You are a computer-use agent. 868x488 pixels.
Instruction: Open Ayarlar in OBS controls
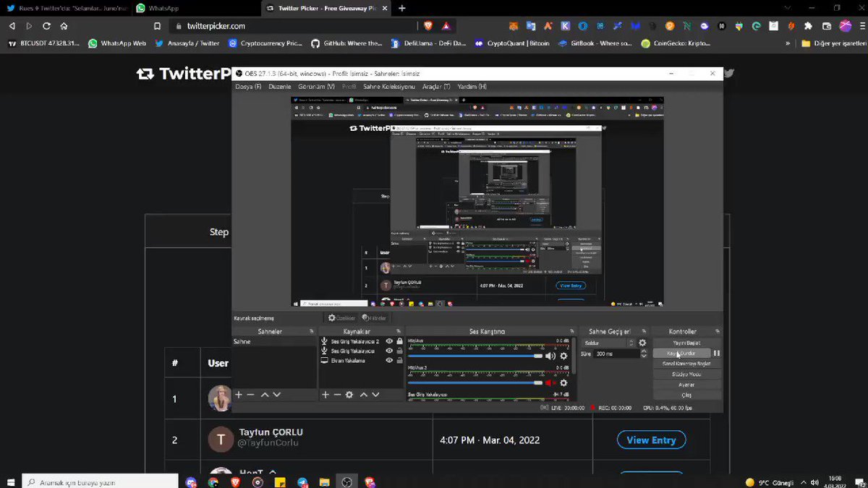coord(686,385)
